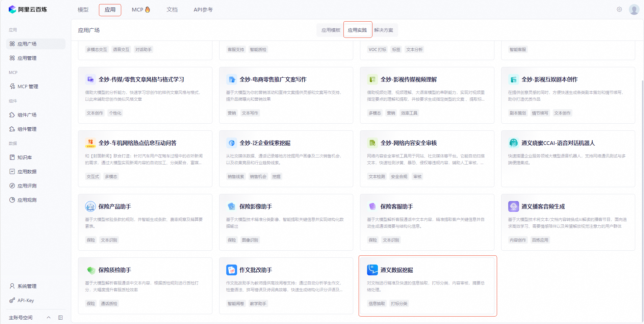Click the 主账号空间 workspace label

coord(21,318)
